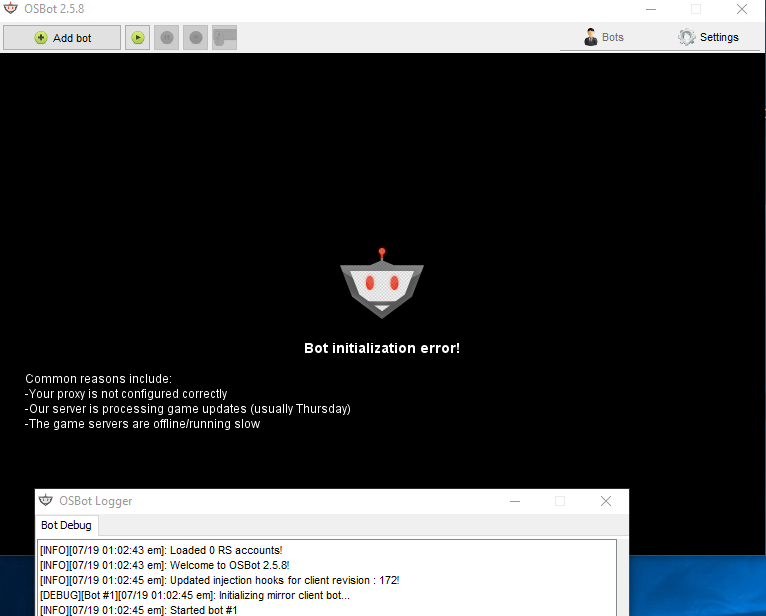Select the Bot Debug tab in OSBot Logger

coord(66,525)
